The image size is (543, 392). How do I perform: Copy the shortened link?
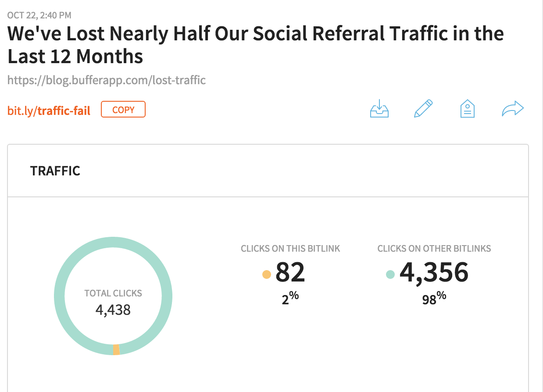coord(123,109)
